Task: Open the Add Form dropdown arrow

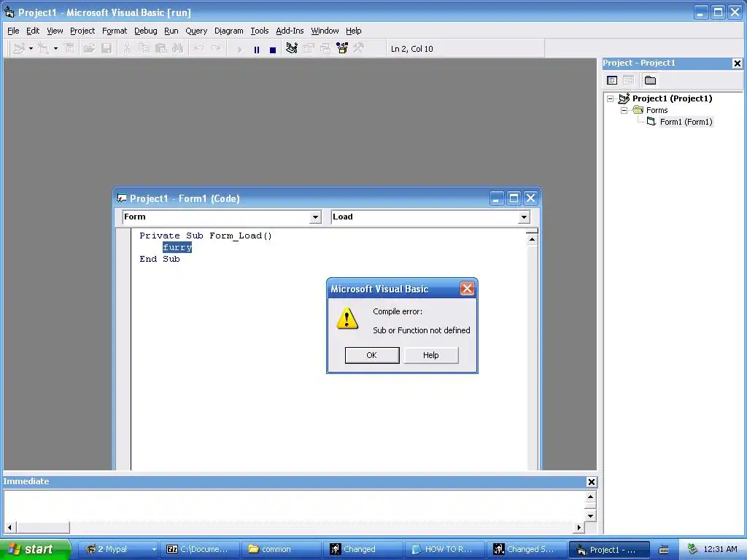Action: [x=55, y=49]
